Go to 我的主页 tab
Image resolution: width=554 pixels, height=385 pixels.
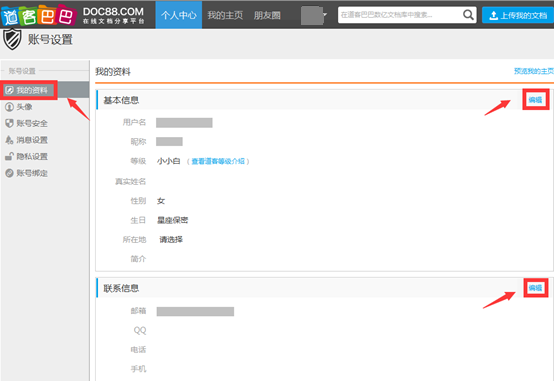[x=225, y=15]
